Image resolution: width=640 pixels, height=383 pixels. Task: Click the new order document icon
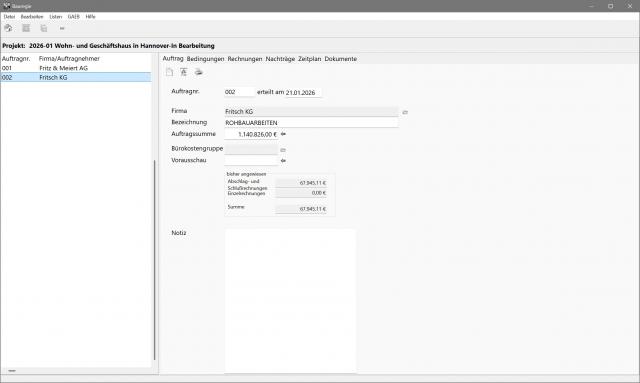169,72
